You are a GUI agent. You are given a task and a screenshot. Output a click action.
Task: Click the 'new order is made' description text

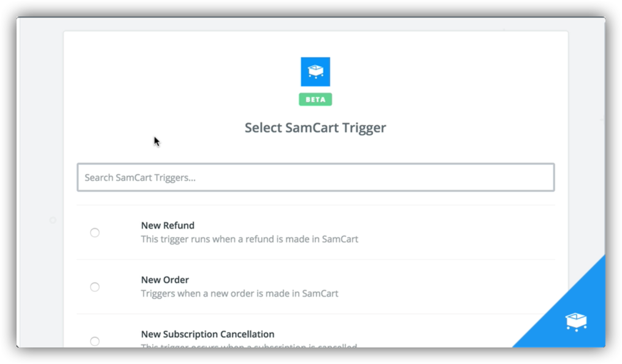coord(239,294)
